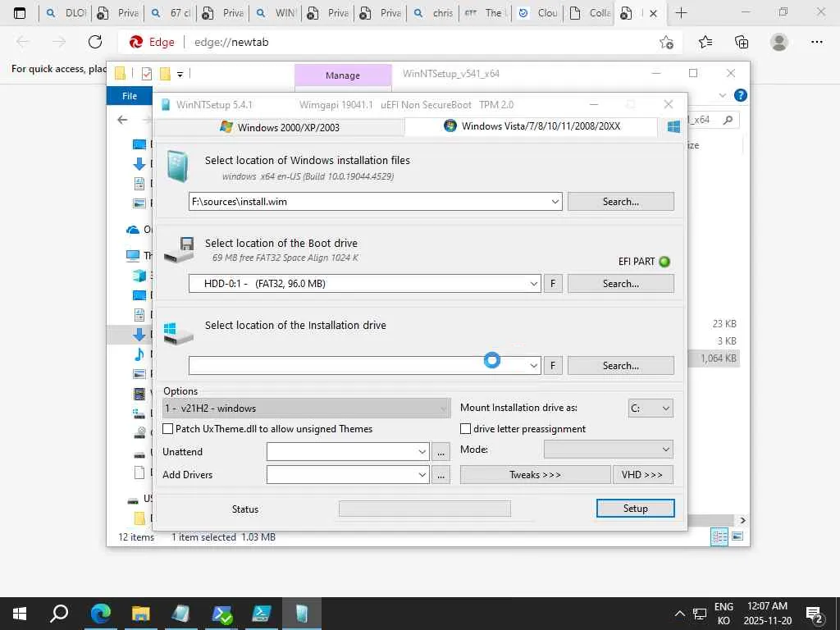Click the F format button for Boot drive
840x630 pixels.
pos(553,283)
